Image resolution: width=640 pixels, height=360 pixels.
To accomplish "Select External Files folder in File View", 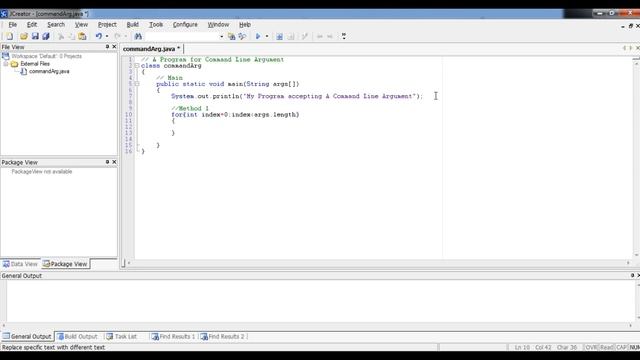I will [35, 64].
